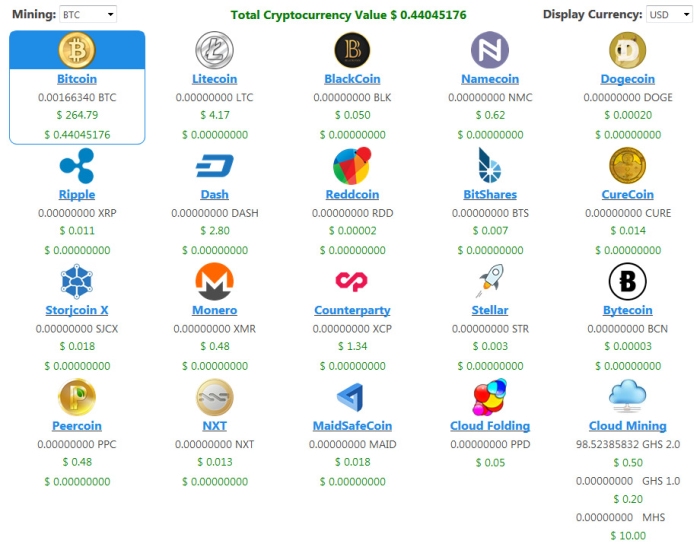Open the Display Currency dropdown
Image resolution: width=700 pixels, height=547 pixels.
point(669,15)
